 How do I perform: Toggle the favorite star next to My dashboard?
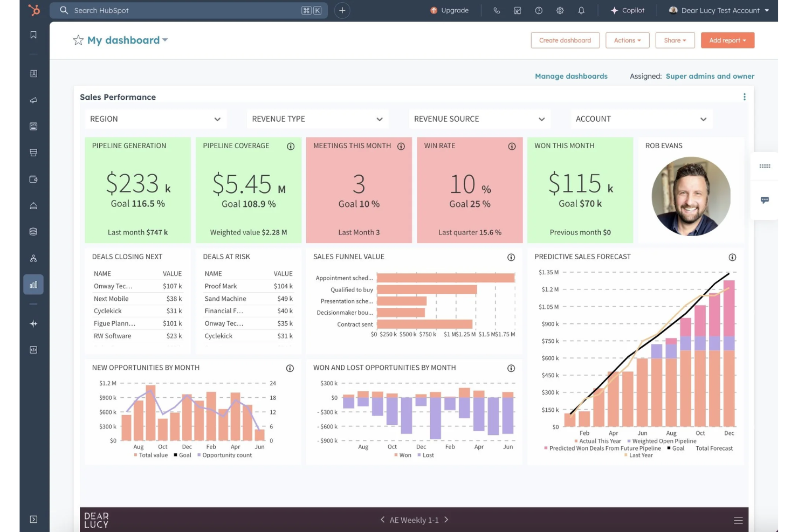point(78,40)
